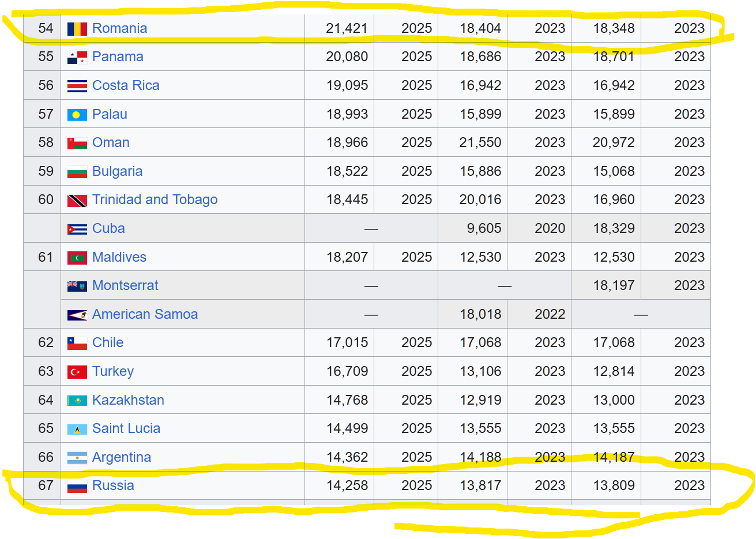
Task: Select Maldives' value 18,207
Action: coord(347,257)
